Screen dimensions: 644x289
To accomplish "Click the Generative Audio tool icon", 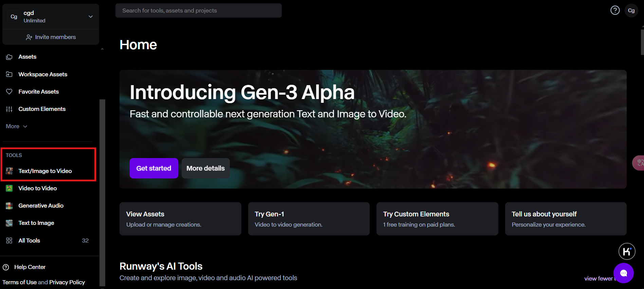I will coord(9,206).
